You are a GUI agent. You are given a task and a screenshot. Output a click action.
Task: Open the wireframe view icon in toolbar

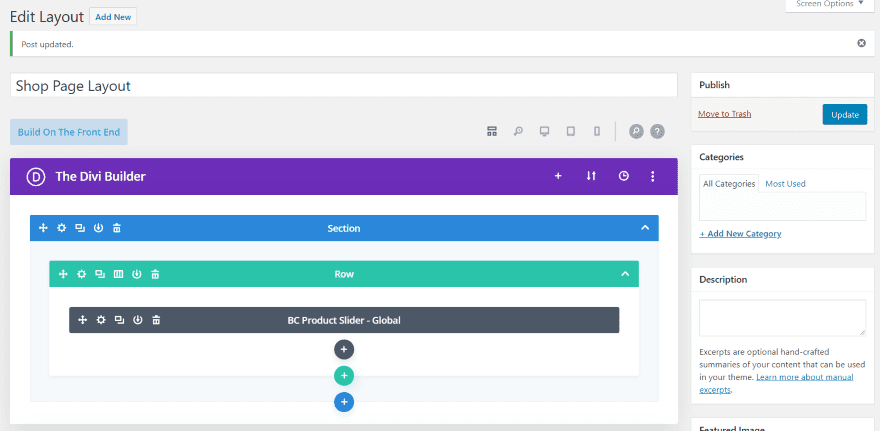pyautogui.click(x=492, y=131)
